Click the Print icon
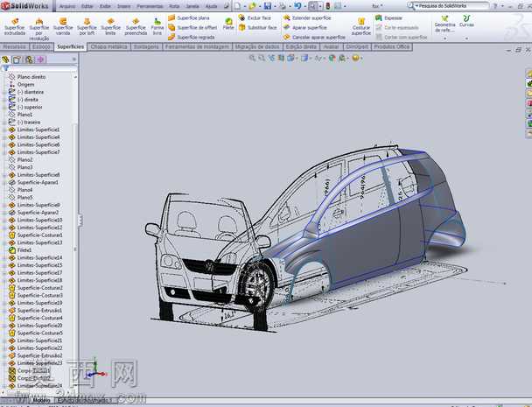532x407 pixels. pyautogui.click(x=283, y=6)
